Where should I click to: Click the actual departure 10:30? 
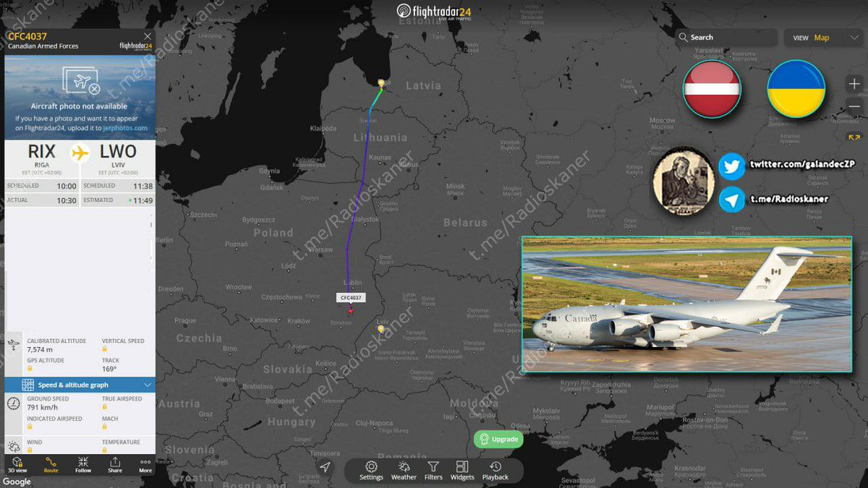click(x=67, y=200)
